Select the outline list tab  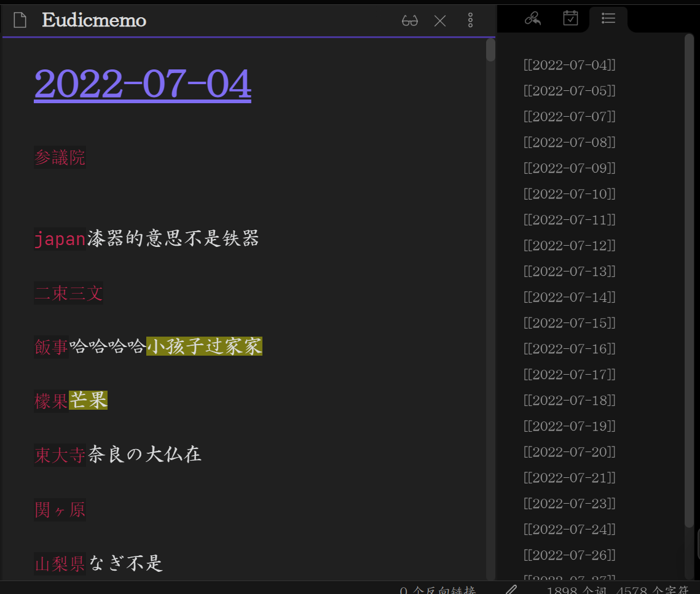pos(608,19)
